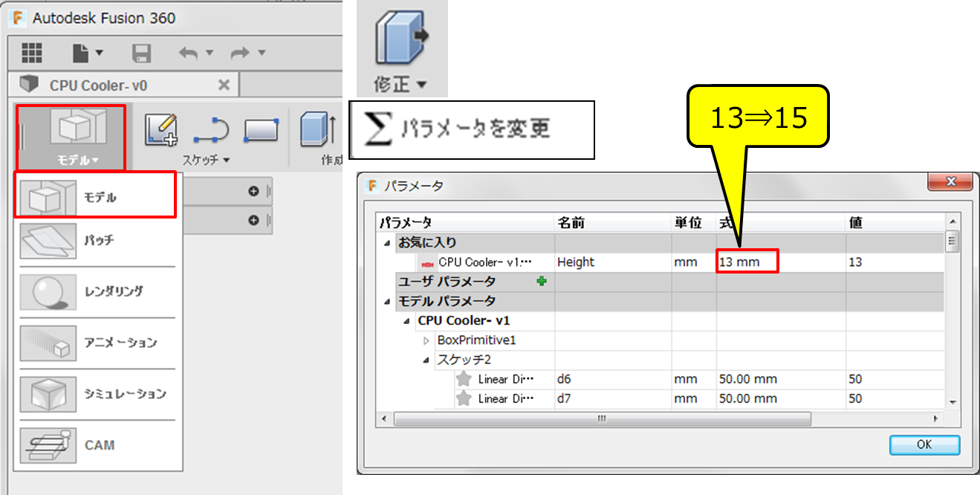
Task: Click the Create Sketch icon
Action: click(x=160, y=129)
